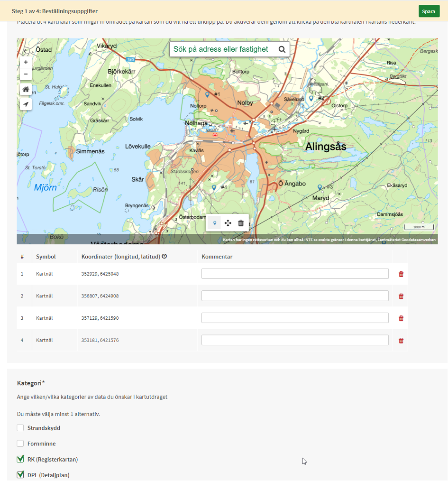This screenshot has width=448, height=481.
Task: Click the Lövekulle label on the map
Action: (137, 147)
